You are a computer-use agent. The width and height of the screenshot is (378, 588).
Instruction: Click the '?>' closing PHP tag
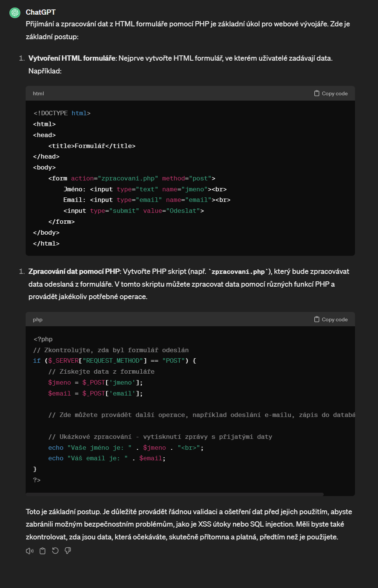pyautogui.click(x=37, y=480)
